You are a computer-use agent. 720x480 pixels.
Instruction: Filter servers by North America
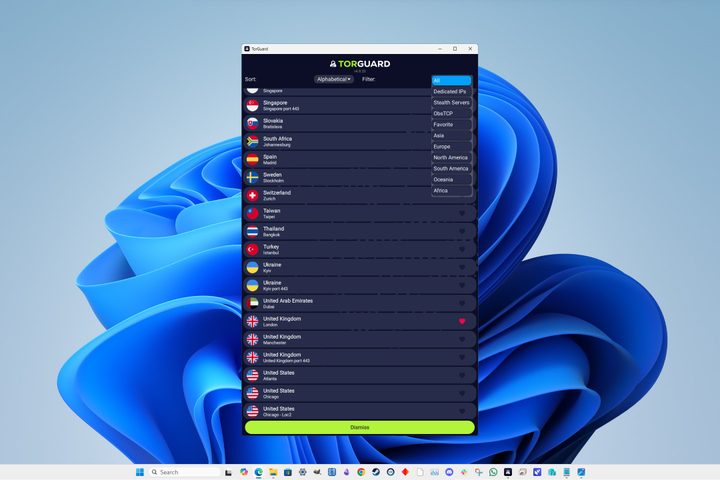click(452, 158)
